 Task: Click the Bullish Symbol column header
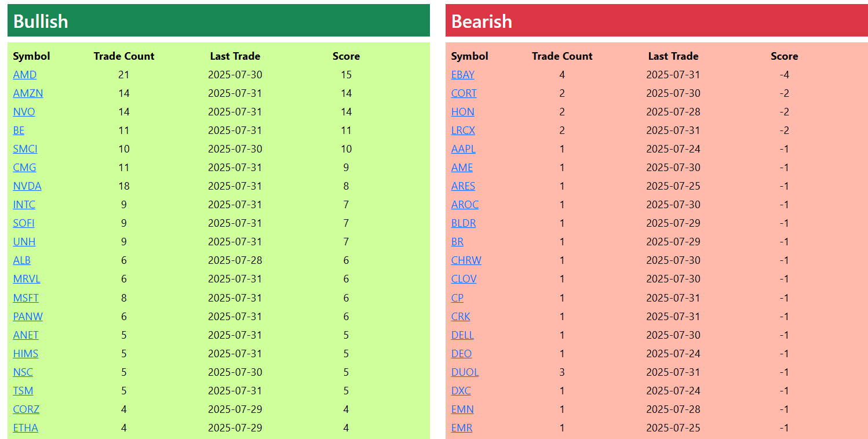click(x=32, y=56)
